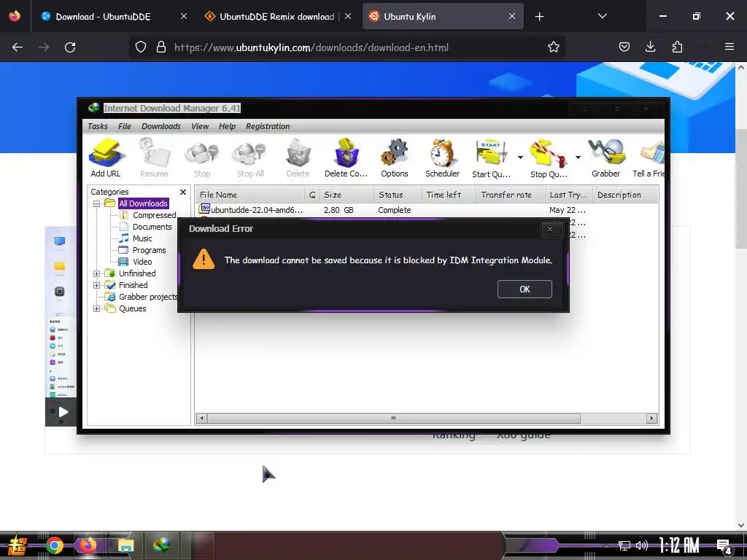Click the volume icon in system tray
Screen dimensions: 747x560
[642, 545]
